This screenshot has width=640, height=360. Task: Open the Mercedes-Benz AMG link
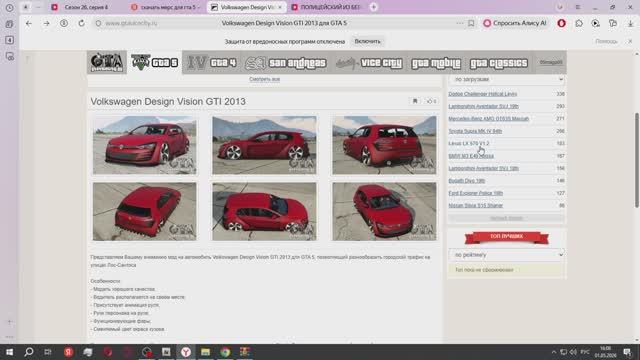coord(488,118)
